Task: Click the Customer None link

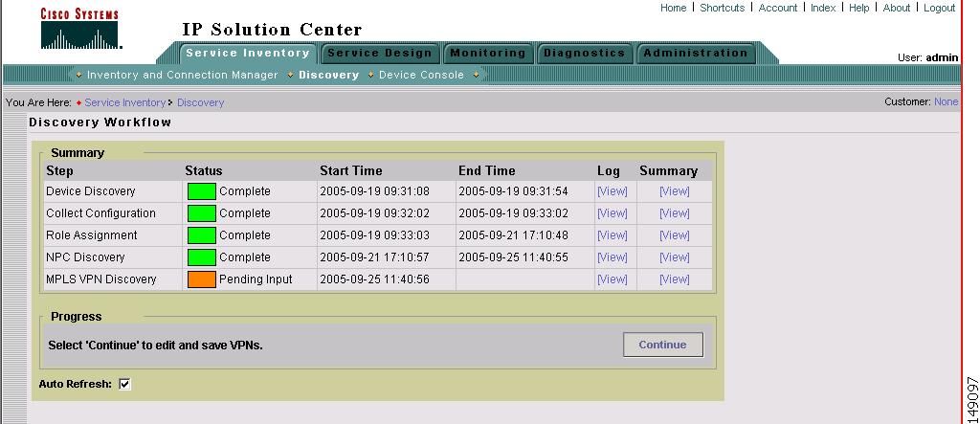Action: (x=946, y=101)
